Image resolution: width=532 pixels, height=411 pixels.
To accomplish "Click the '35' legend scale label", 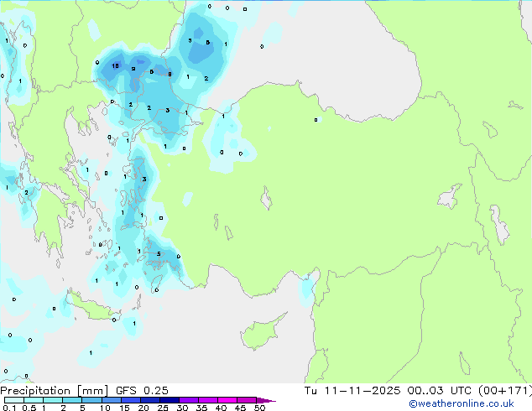I will 201,408.
